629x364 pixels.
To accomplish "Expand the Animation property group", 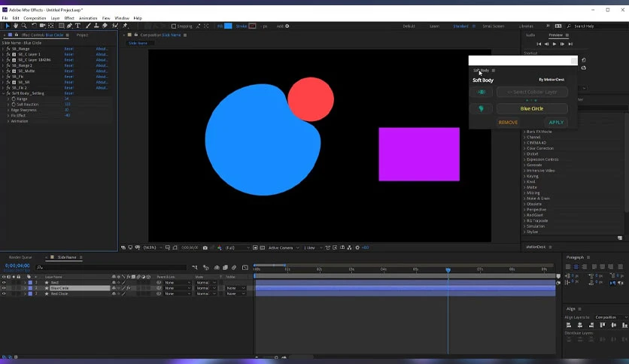I will pos(8,121).
